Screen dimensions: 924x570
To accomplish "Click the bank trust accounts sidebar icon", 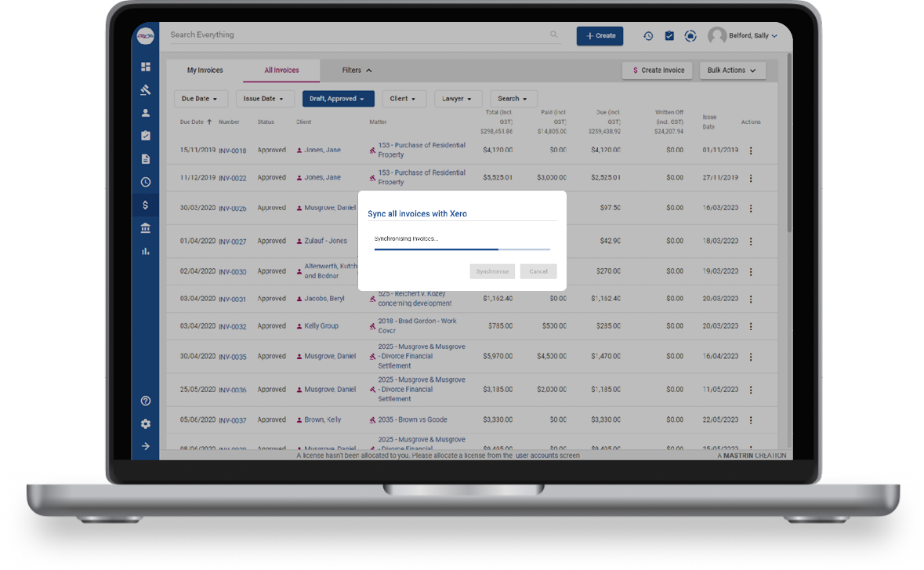I will click(x=145, y=228).
